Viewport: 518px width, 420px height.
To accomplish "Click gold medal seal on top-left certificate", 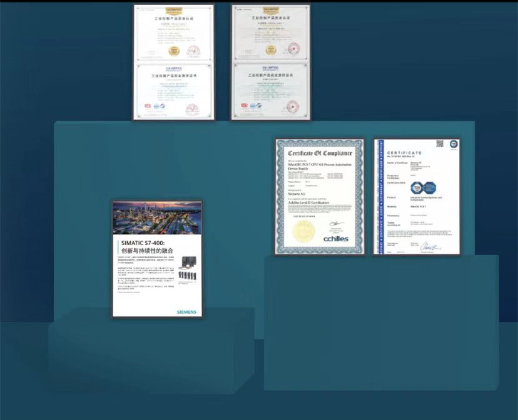I will (174, 50).
